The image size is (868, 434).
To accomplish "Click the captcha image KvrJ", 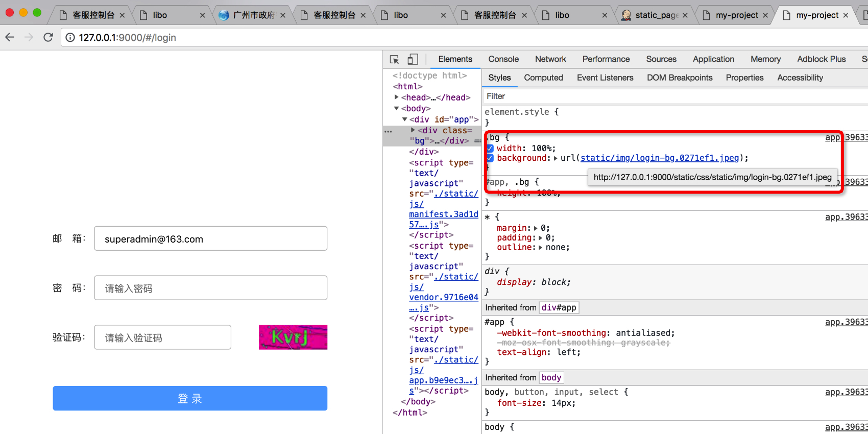I will tap(293, 337).
